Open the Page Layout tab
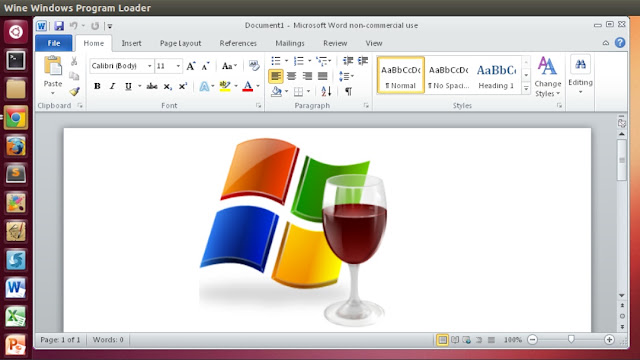640x360 pixels. pyautogui.click(x=180, y=43)
